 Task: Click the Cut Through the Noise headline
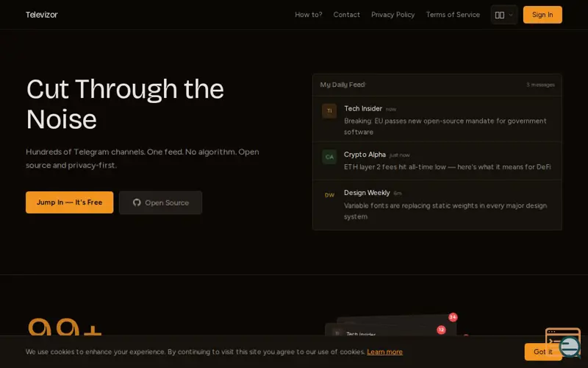pyautogui.click(x=125, y=104)
